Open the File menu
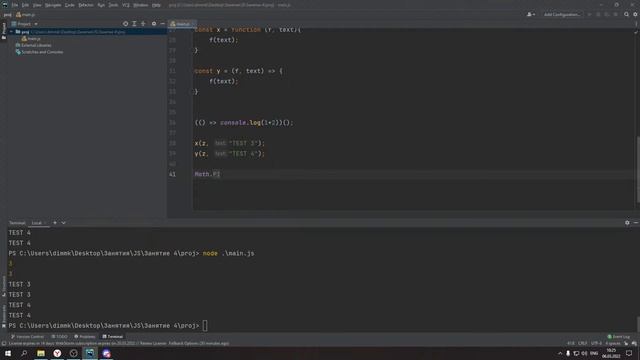This screenshot has width=640, height=360. [x=15, y=5]
